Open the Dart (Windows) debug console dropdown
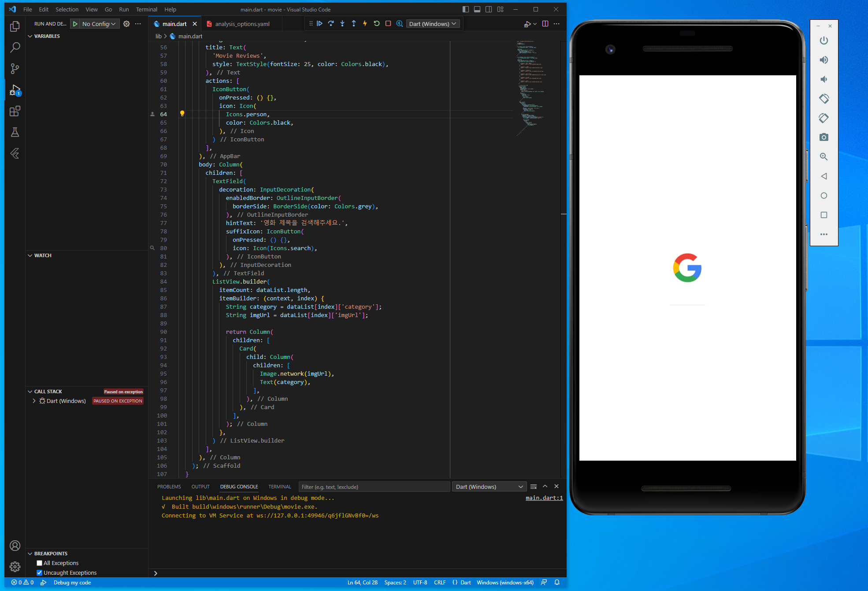The width and height of the screenshot is (868, 591). click(x=489, y=487)
